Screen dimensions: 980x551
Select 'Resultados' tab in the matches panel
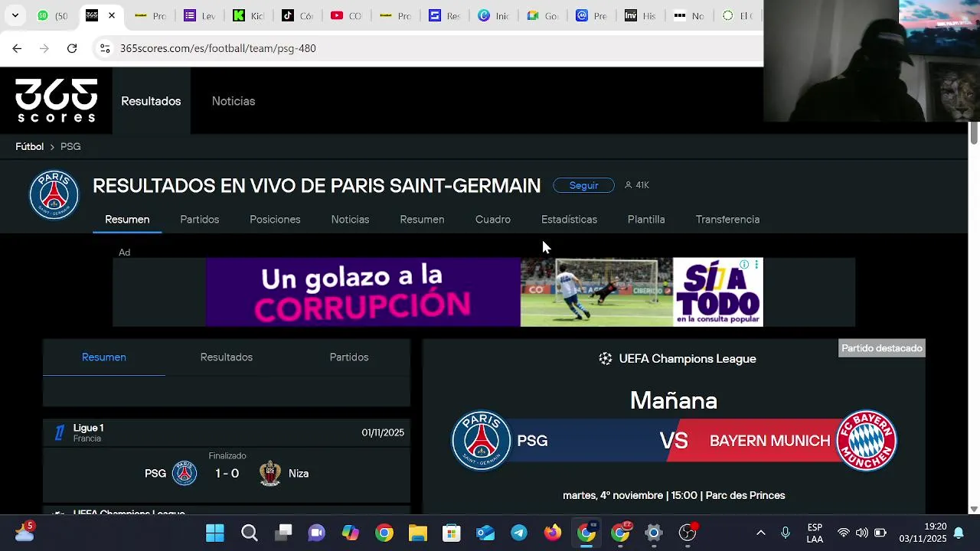227,357
